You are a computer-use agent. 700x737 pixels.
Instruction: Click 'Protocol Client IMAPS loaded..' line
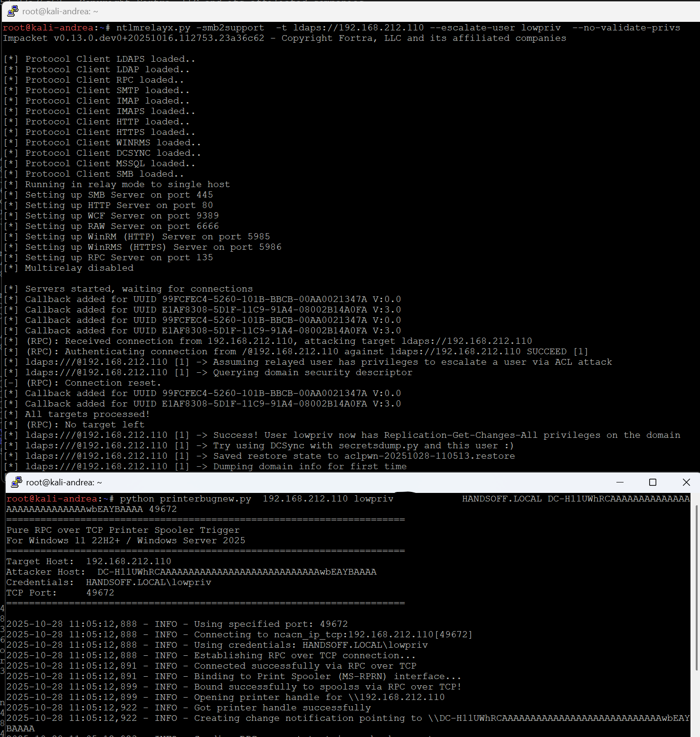pos(99,111)
